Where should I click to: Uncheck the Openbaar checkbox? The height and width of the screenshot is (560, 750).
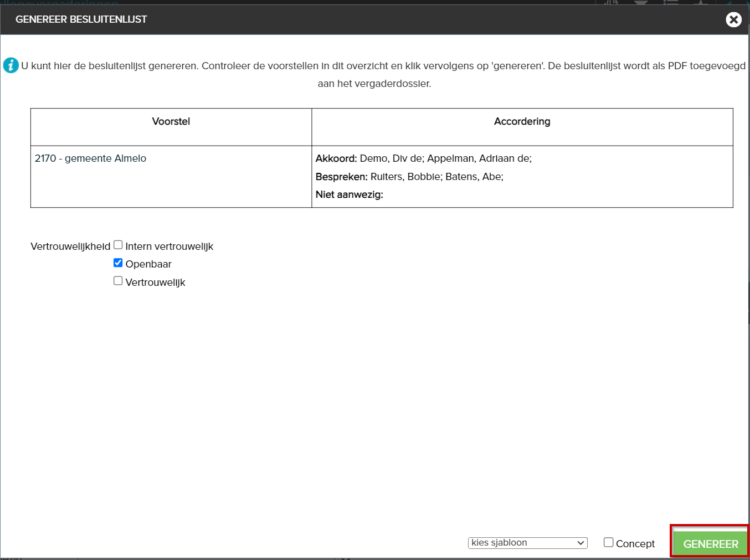[118, 263]
